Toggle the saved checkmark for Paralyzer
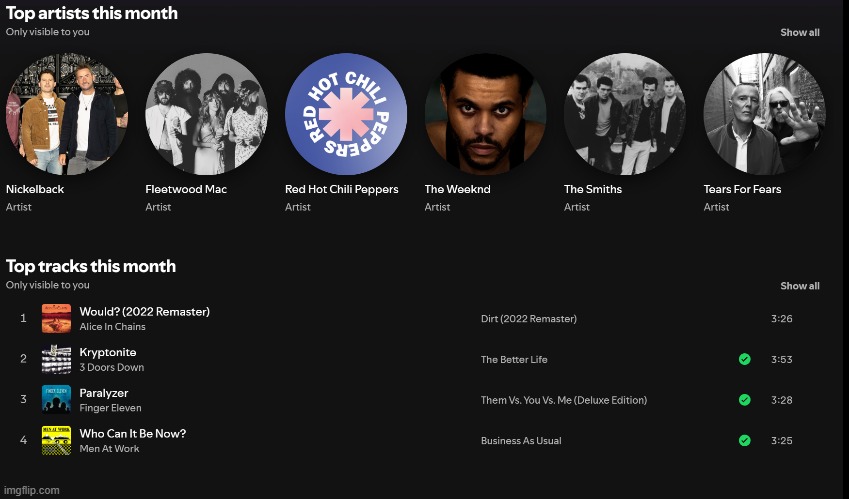The height and width of the screenshot is (499, 849). click(x=744, y=400)
